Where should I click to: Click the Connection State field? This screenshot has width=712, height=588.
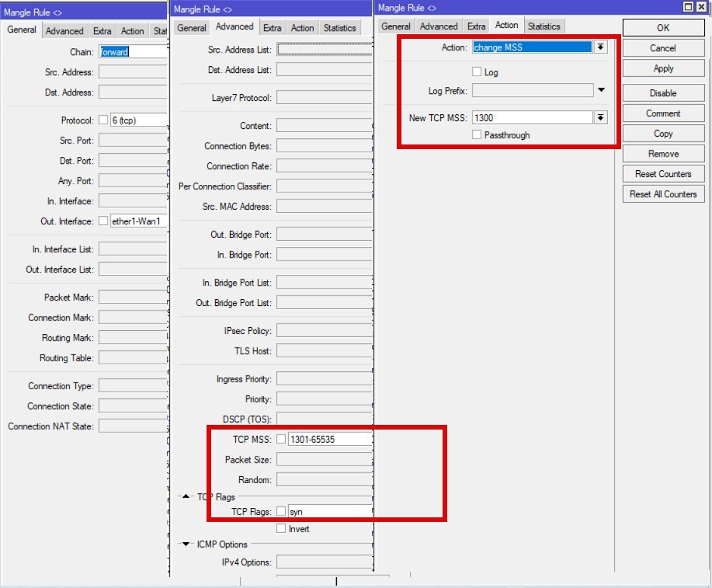pos(133,405)
